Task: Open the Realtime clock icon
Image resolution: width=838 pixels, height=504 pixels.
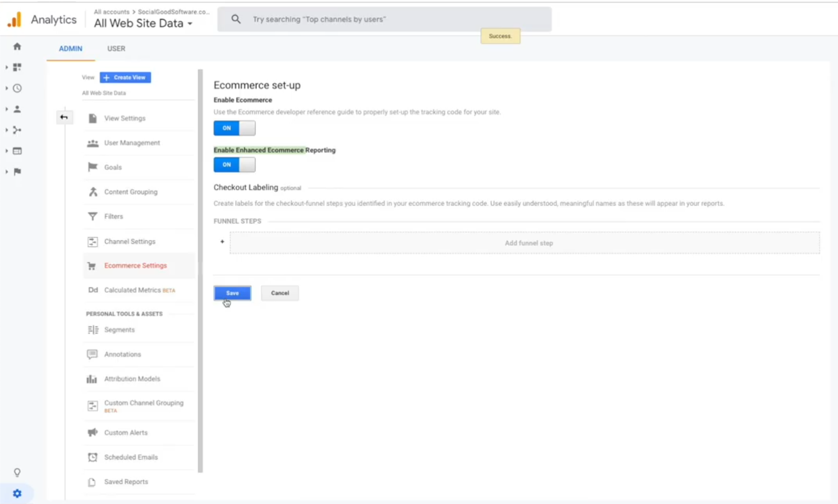Action: pyautogui.click(x=17, y=88)
